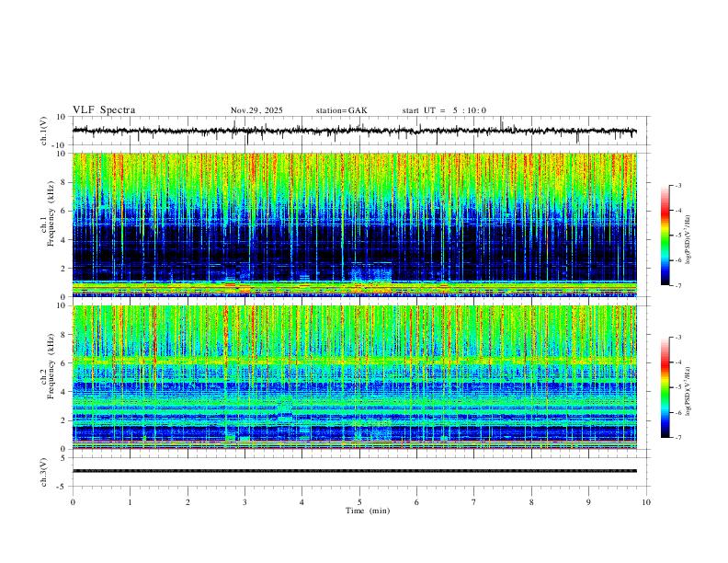Screen dimensions: 728x563
Task: Click the 'start UT = 5 :10: 0' text
Action: (x=444, y=110)
